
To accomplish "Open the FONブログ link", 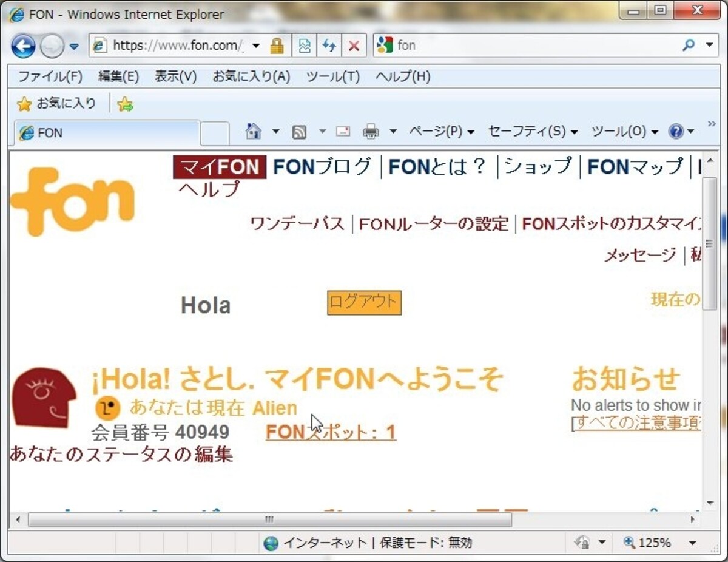I will pyautogui.click(x=322, y=167).
